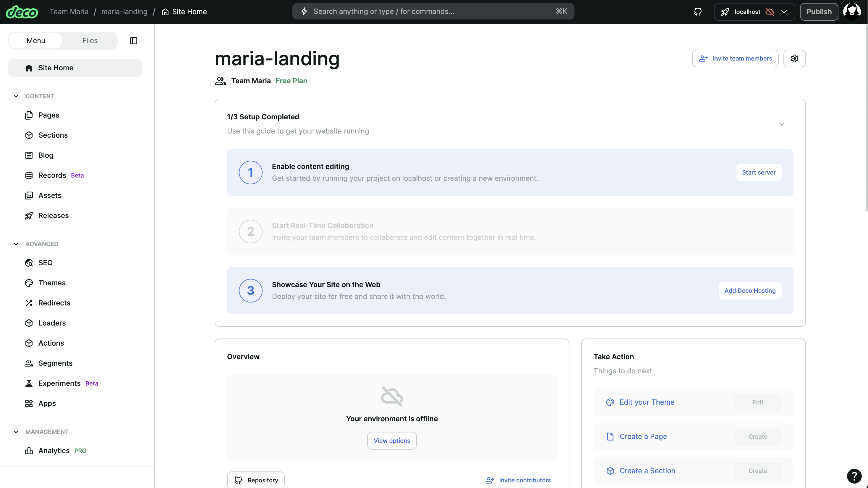Click the GitHub icon in top bar
This screenshot has height=488, width=868.
click(697, 12)
